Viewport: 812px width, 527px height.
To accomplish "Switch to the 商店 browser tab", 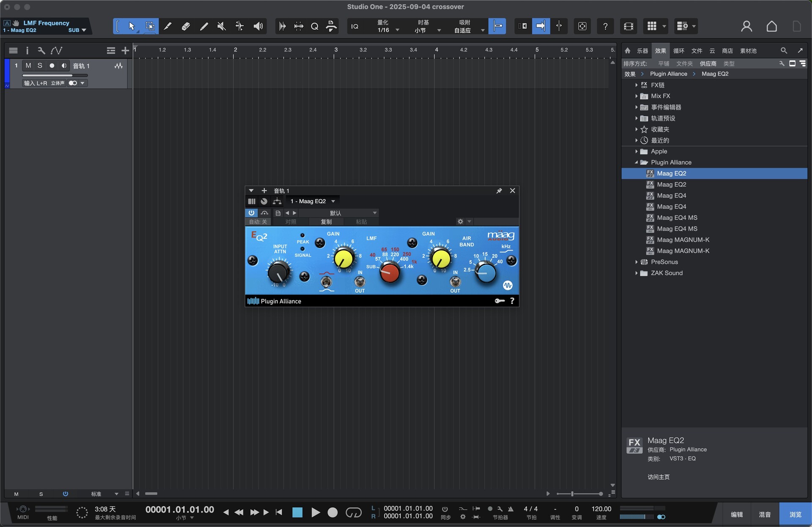I will (x=727, y=51).
